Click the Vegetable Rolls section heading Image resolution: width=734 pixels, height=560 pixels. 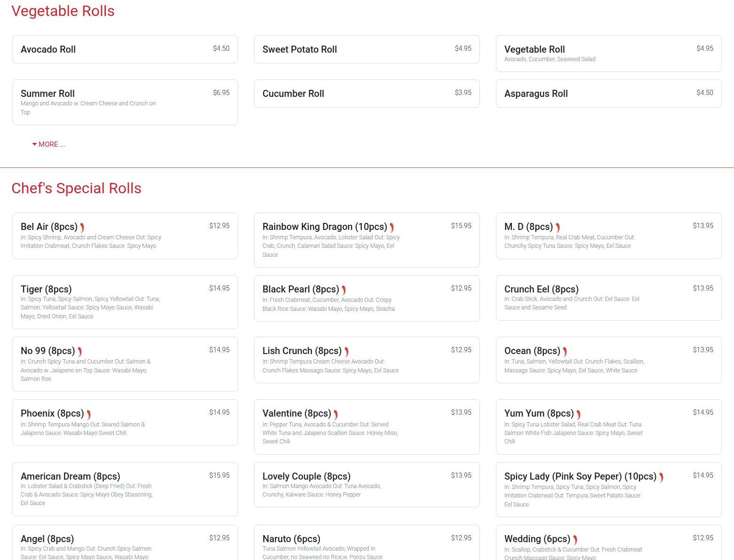point(63,11)
